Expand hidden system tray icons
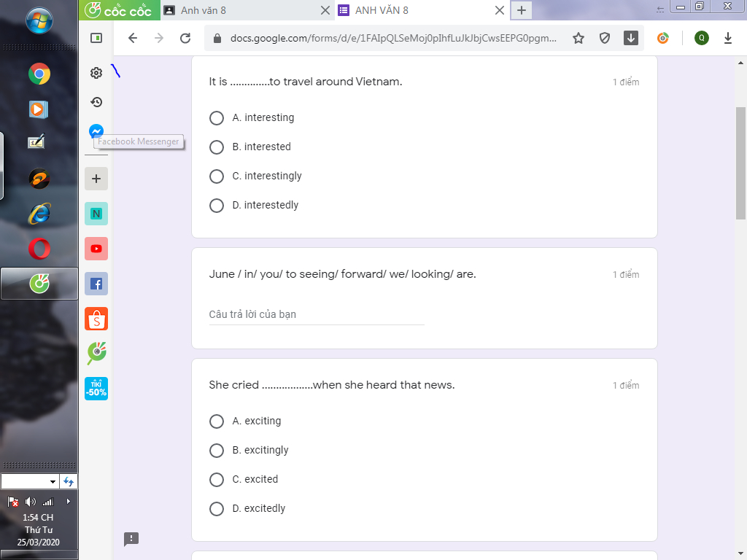 pos(68,502)
